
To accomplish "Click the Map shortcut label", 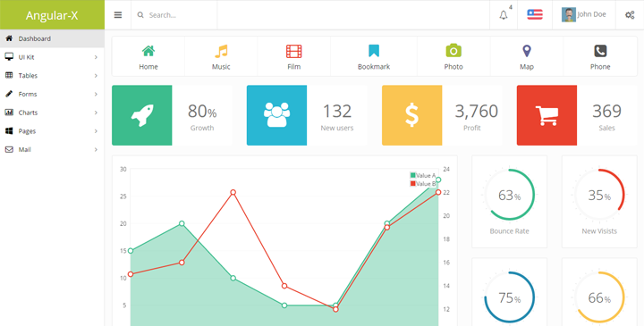I will tap(527, 66).
